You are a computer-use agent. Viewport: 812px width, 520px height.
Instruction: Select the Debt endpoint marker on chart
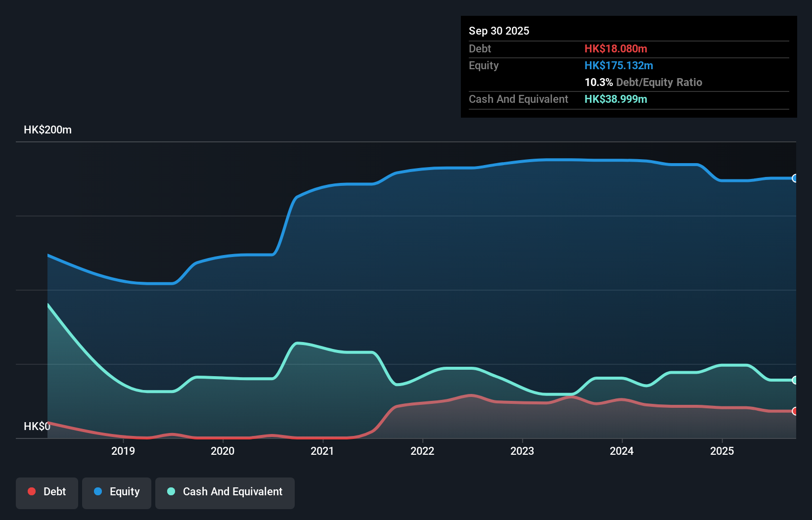click(x=795, y=411)
